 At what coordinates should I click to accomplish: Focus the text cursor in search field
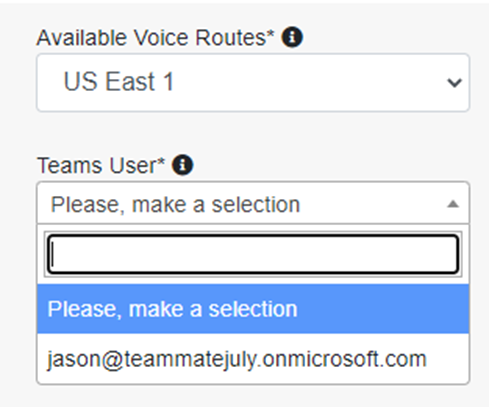point(253,254)
